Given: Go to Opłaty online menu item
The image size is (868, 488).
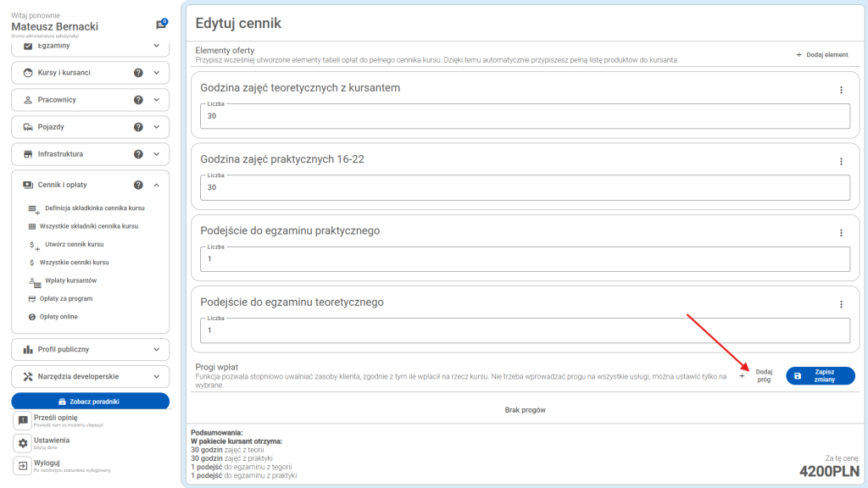Looking at the screenshot, I should (x=58, y=317).
